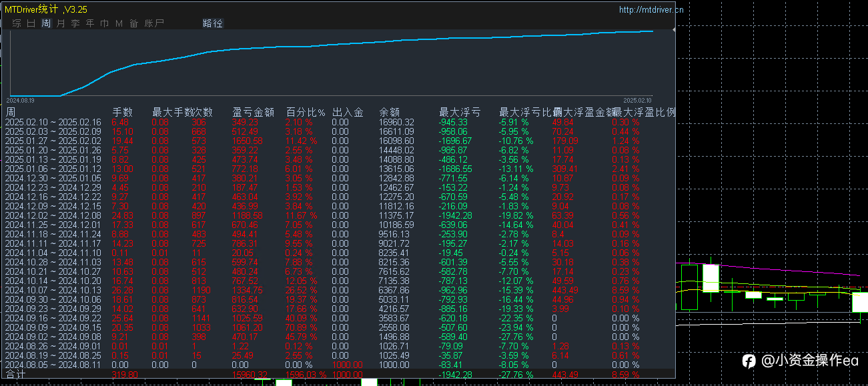Click the 手数 column header

122,112
